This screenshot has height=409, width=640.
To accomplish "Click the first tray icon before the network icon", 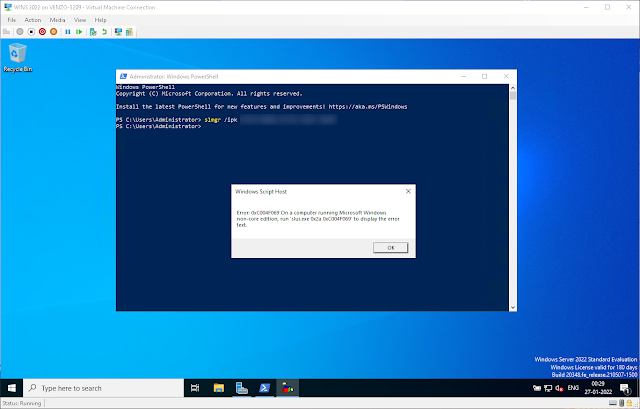I will pos(537,388).
